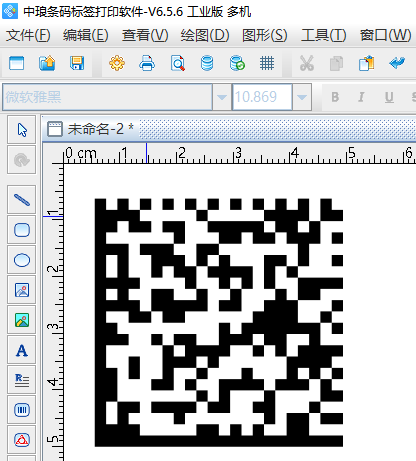This screenshot has height=461, width=416.
Task: Open database settings icon
Action: [207, 63]
